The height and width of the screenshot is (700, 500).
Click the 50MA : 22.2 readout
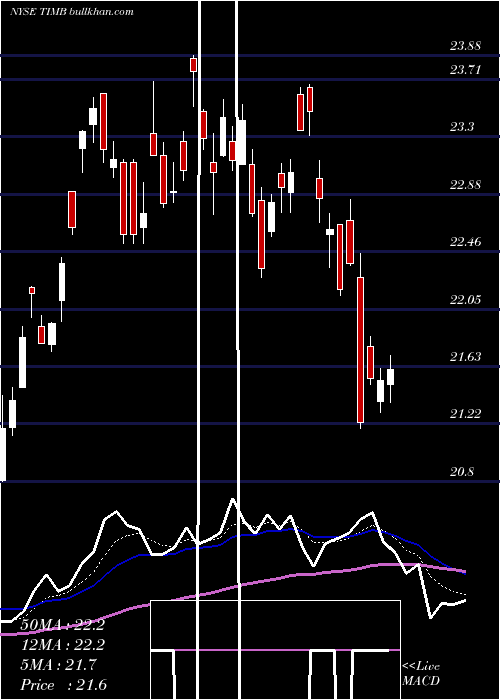click(62, 625)
